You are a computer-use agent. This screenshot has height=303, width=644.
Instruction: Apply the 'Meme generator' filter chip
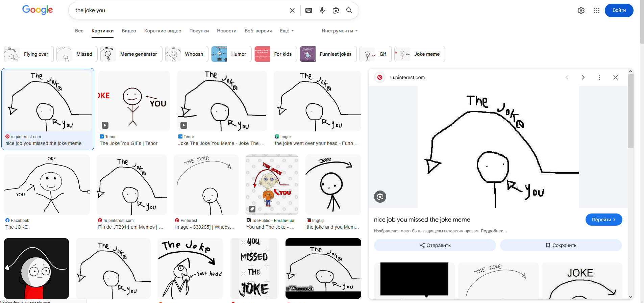[131, 54]
